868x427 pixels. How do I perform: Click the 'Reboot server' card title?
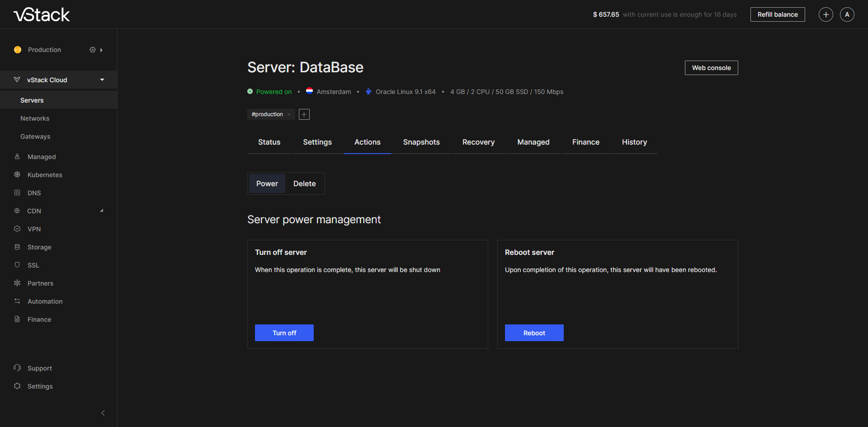pyautogui.click(x=529, y=252)
